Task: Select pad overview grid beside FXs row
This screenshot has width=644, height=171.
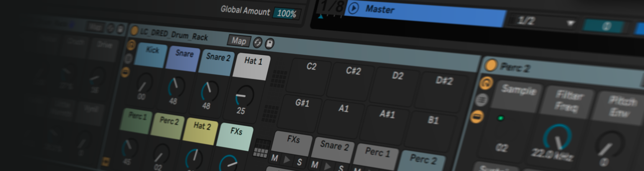Action: point(261,149)
